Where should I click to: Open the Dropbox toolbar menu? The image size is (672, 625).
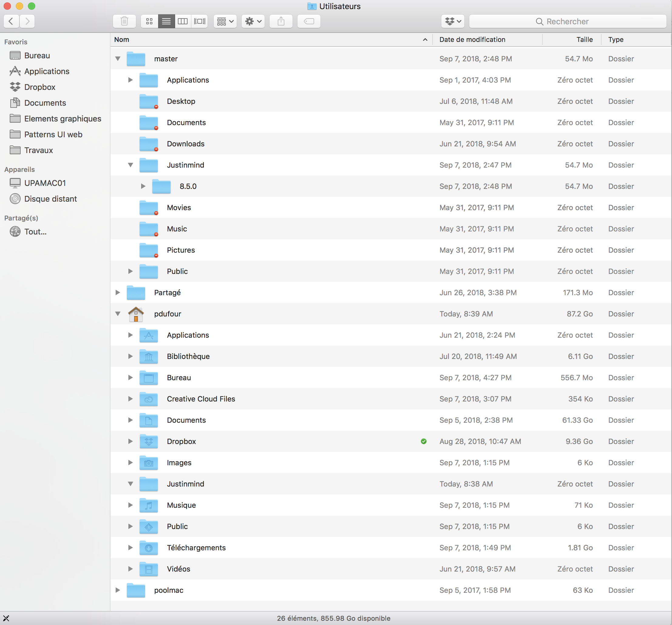(x=453, y=21)
